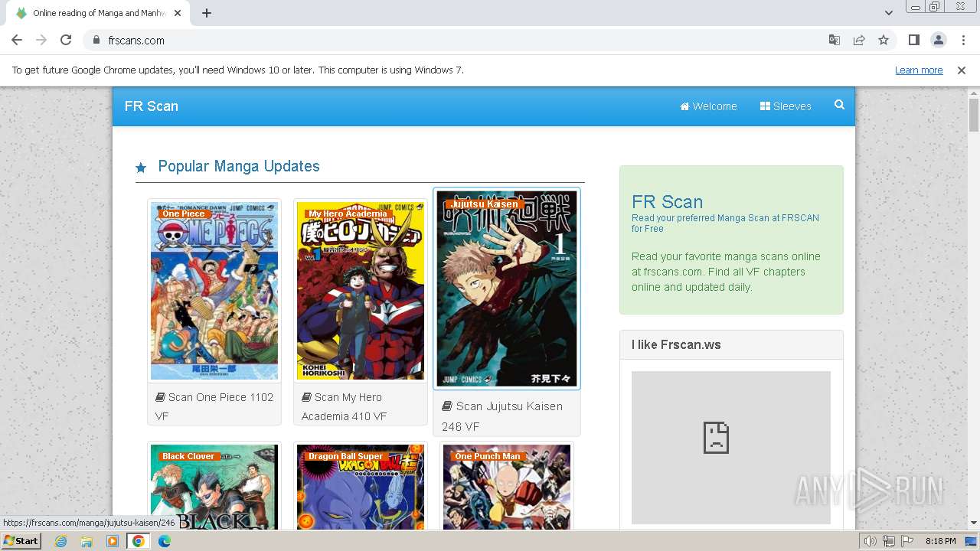Open the Chrome profile avatar
This screenshot has height=551, width=980.
(938, 40)
